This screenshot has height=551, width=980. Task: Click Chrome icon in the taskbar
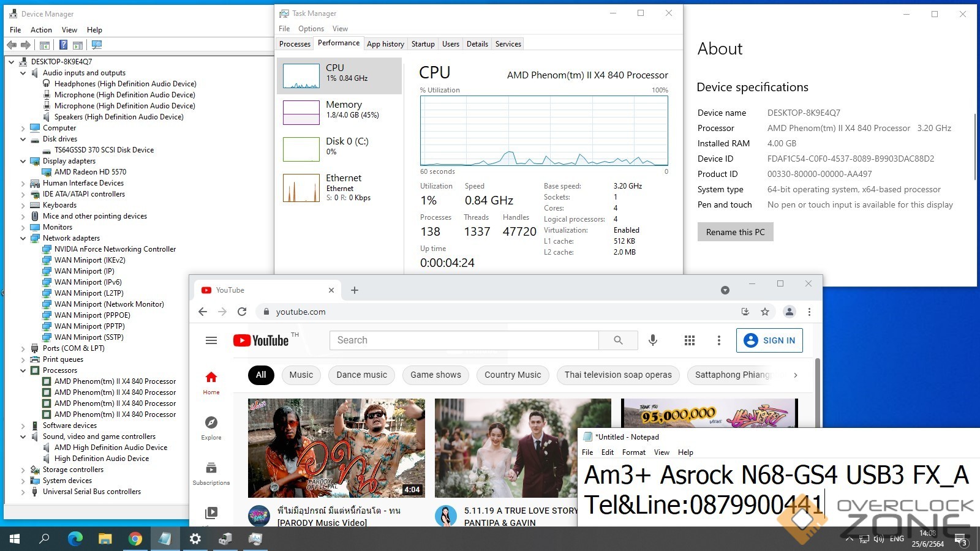coord(135,539)
